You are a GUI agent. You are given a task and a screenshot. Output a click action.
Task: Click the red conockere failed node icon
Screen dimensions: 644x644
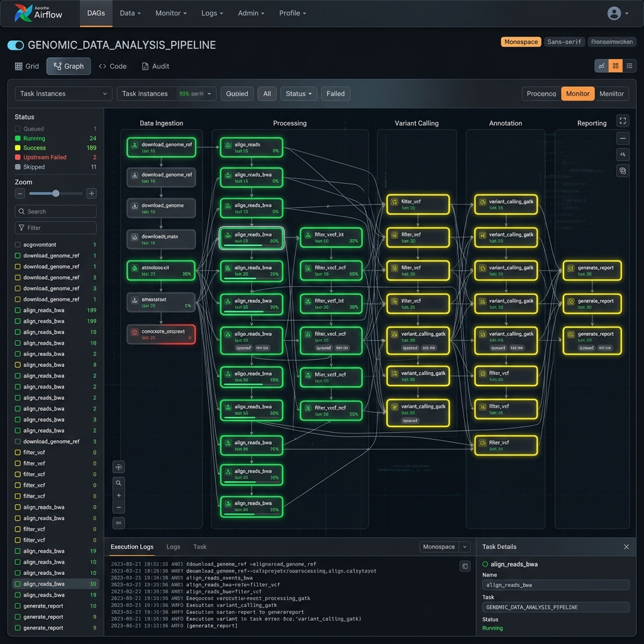[x=135, y=332]
